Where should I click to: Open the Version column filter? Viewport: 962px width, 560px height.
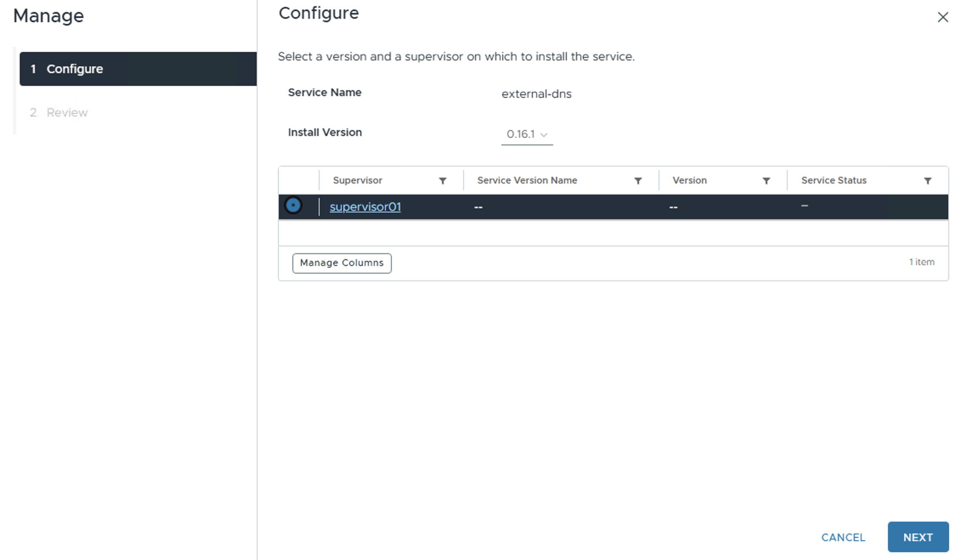(x=766, y=181)
